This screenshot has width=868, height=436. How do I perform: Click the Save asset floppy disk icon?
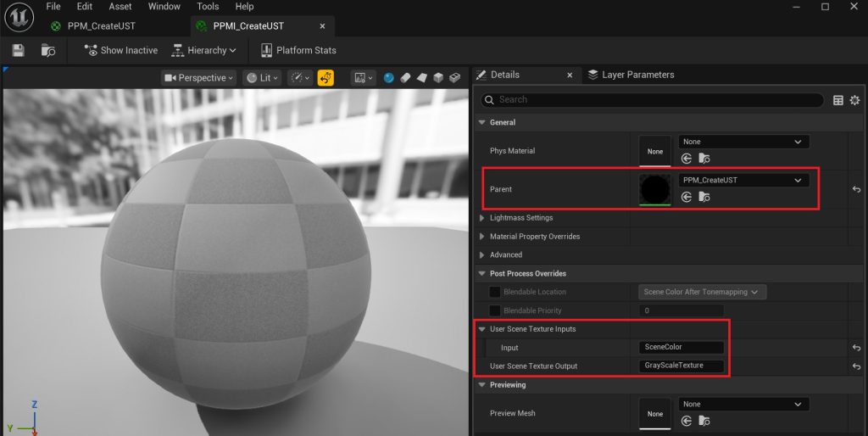pyautogui.click(x=18, y=51)
